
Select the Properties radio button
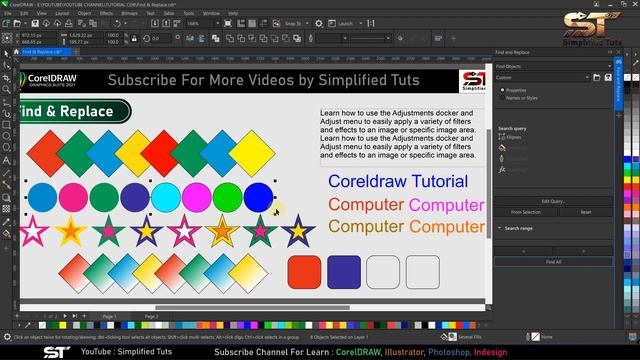pyautogui.click(x=502, y=90)
